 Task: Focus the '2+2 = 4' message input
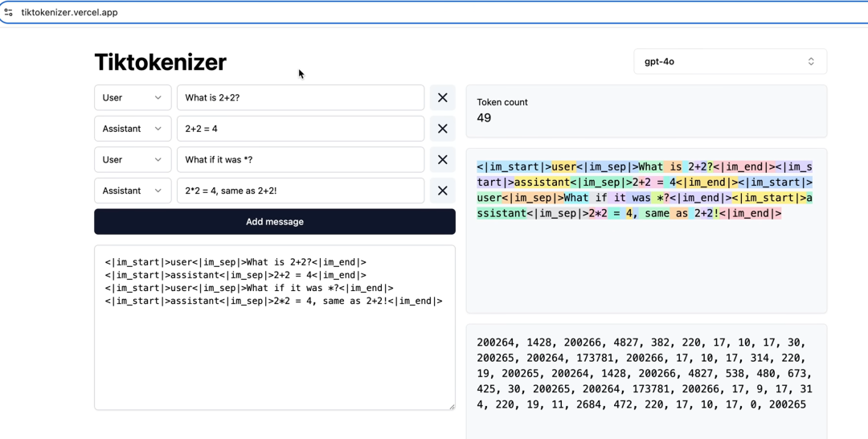click(301, 129)
